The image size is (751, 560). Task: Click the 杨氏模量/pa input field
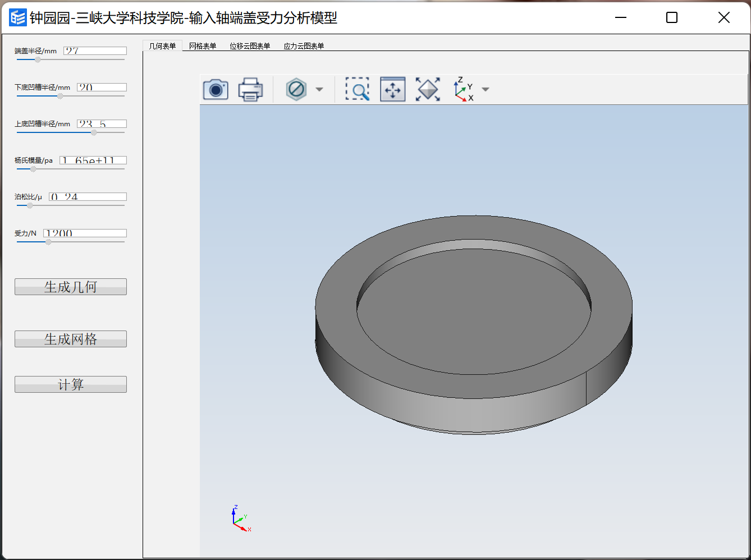pos(93,160)
